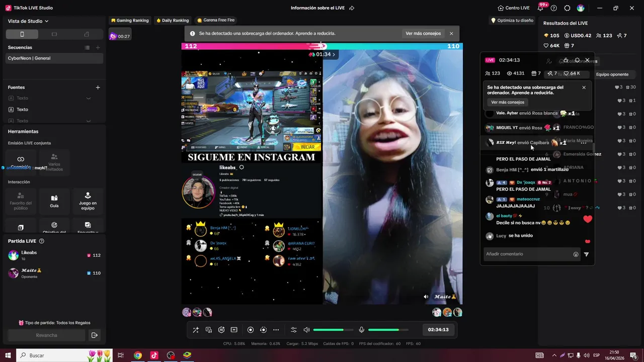Open the Garena Free Fire tab
The width and height of the screenshot is (644, 362).
(x=216, y=21)
